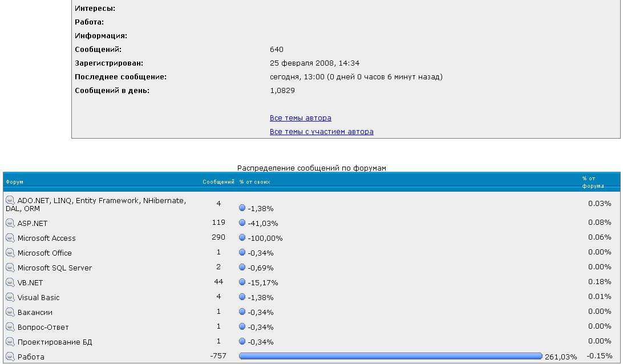This screenshot has width=623, height=364.
Task: Click the search icon next to Microsoft Office
Action: coord(10,253)
